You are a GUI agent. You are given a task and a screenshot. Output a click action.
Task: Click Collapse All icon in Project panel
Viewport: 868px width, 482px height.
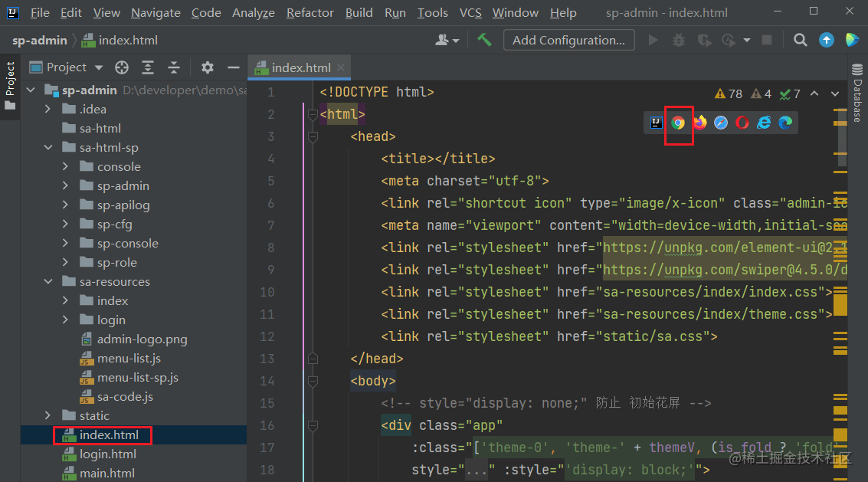click(174, 67)
